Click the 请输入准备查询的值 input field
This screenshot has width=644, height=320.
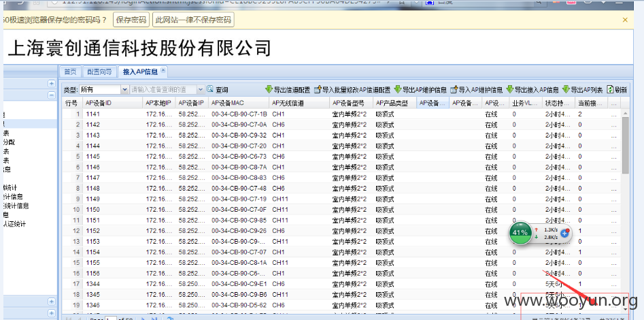(x=163, y=90)
